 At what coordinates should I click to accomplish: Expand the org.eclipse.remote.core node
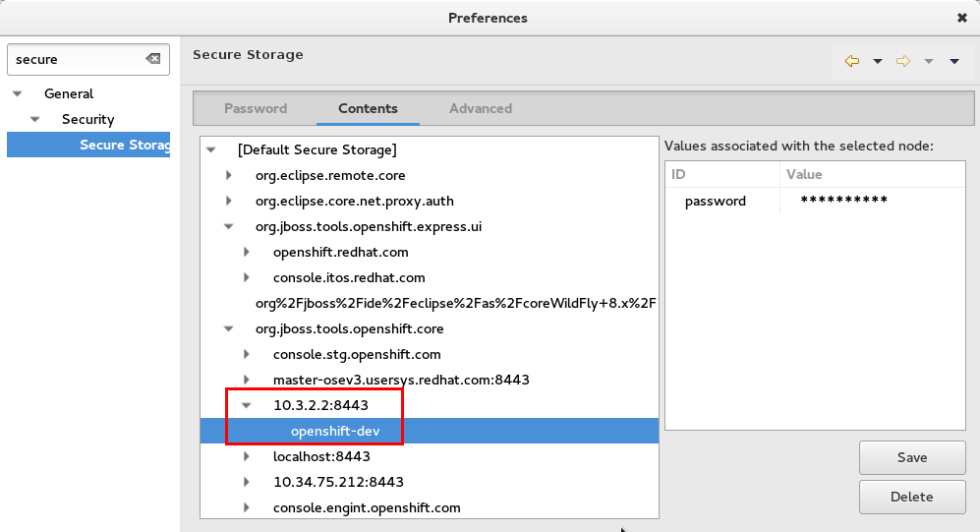tap(229, 176)
